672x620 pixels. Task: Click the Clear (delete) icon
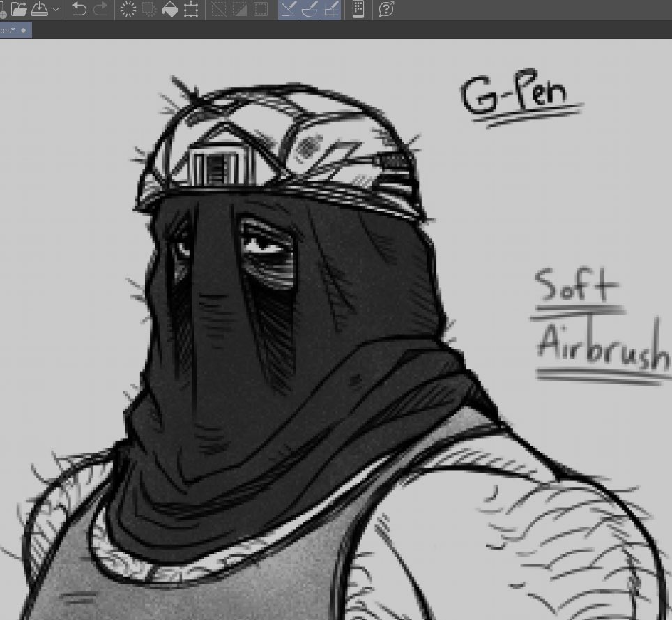click(x=128, y=9)
